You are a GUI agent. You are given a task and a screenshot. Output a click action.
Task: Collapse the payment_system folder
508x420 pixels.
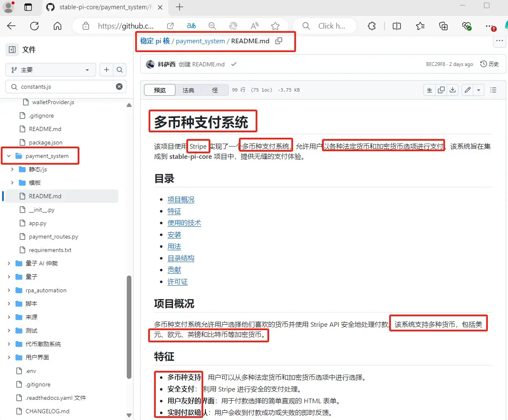pyautogui.click(x=9, y=156)
